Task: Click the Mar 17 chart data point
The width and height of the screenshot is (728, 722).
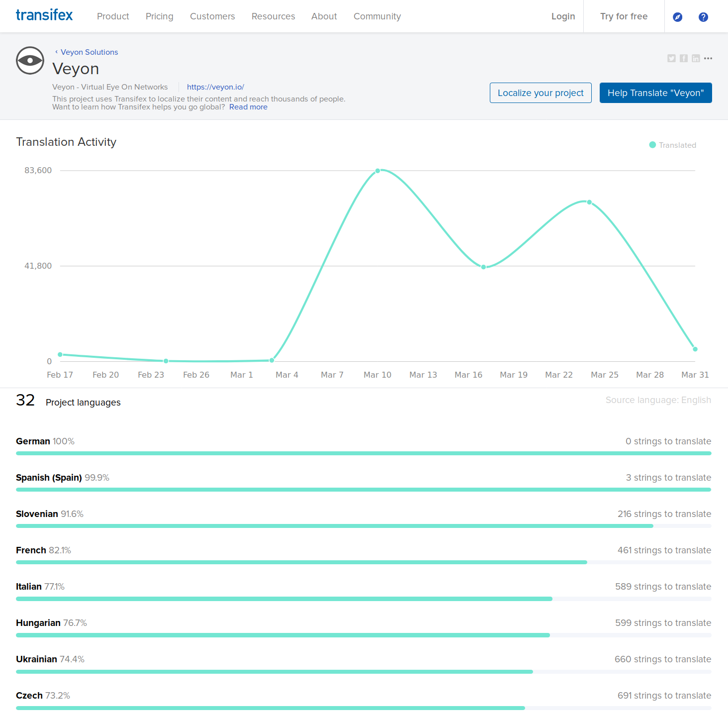Action: coord(484,267)
